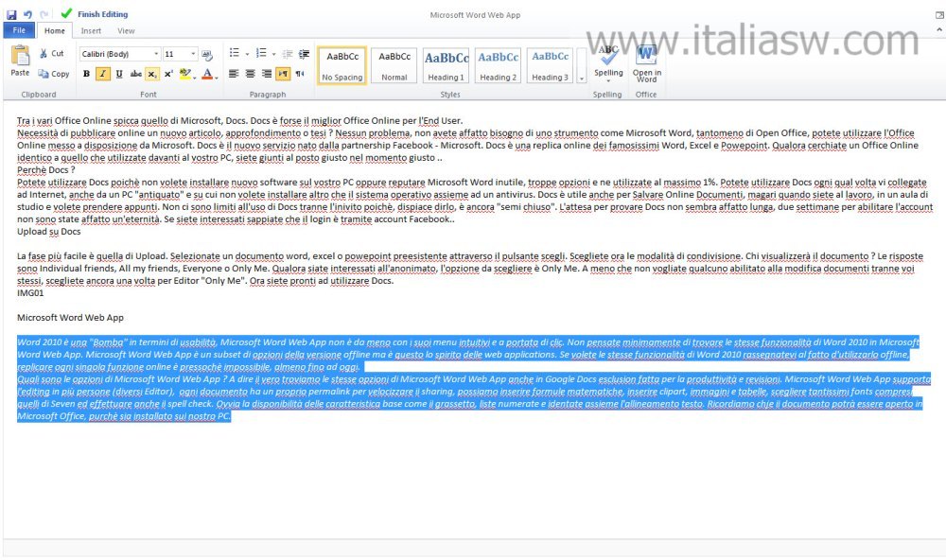Toggle Subscript formatting

tap(152, 74)
